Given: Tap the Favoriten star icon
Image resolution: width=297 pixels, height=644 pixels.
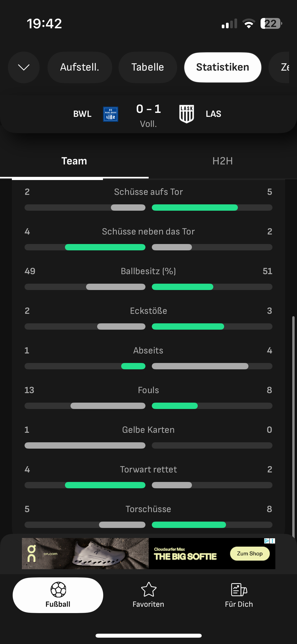Looking at the screenshot, I should point(149,590).
